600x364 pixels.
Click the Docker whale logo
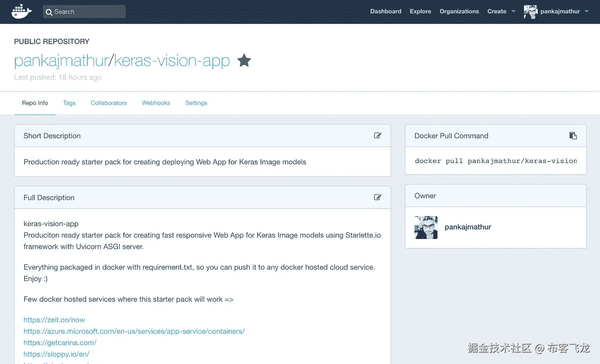click(21, 12)
